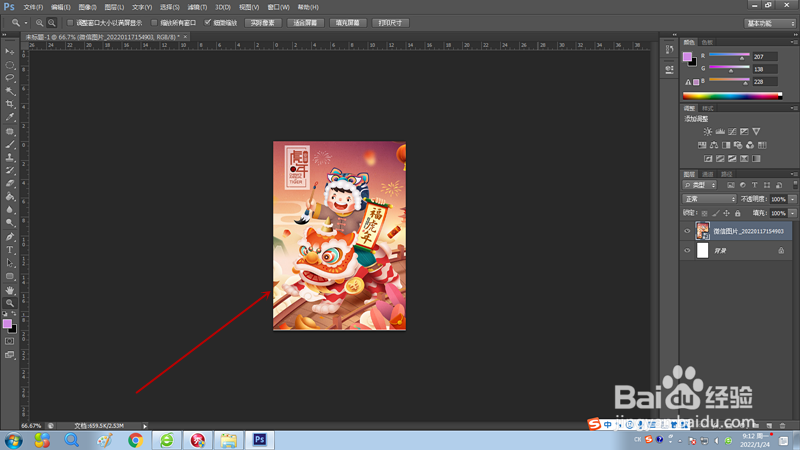Select the Healing Brush tool
This screenshot has height=450, width=800.
click(10, 132)
